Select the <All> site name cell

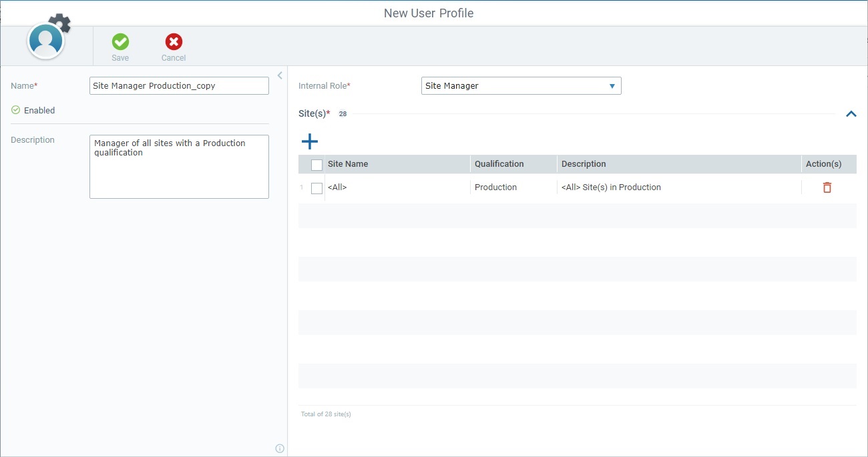point(337,187)
